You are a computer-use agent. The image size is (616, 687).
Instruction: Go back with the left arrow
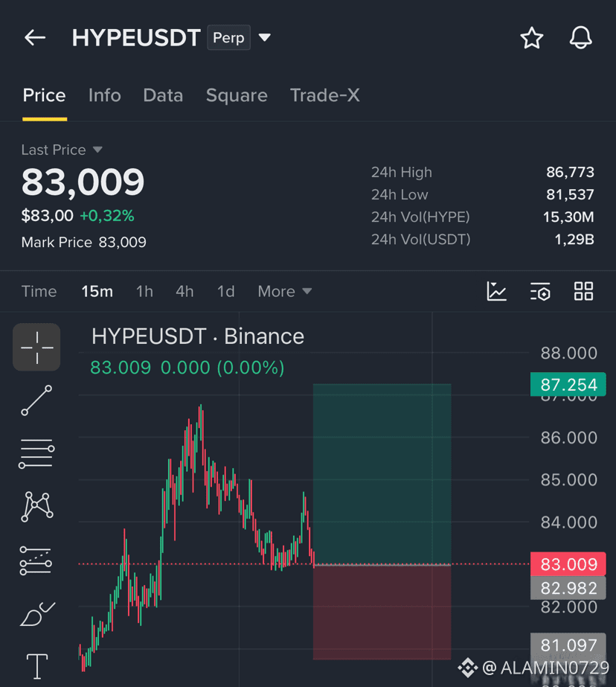35,38
